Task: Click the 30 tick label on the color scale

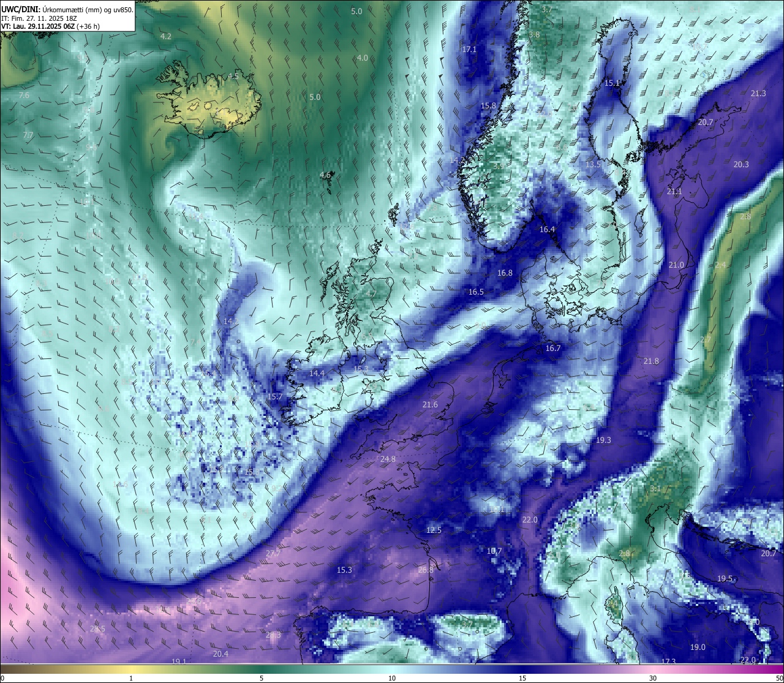Action: point(653,678)
